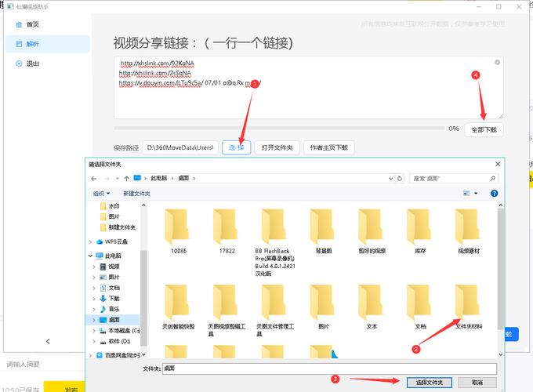Open the 组织 dropdown menu
The width and height of the screenshot is (533, 392).
point(101,194)
